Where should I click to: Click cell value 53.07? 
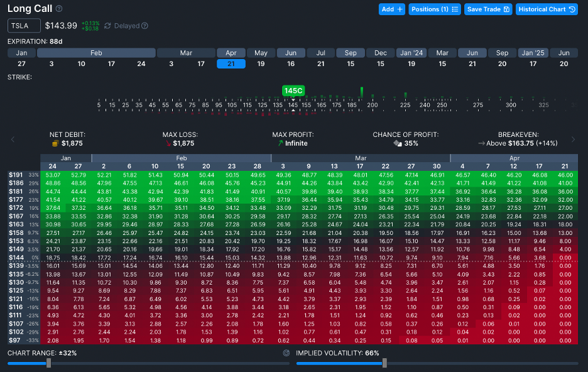click(x=53, y=175)
